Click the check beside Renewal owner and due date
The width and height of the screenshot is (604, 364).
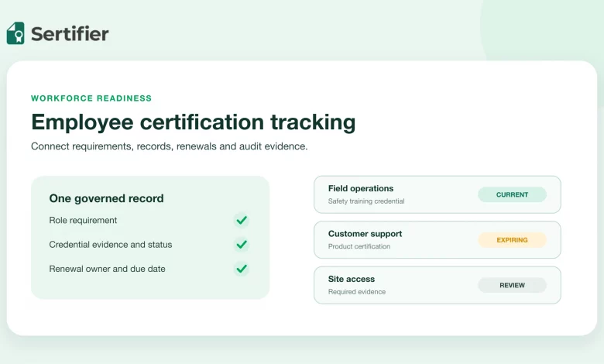[242, 269]
